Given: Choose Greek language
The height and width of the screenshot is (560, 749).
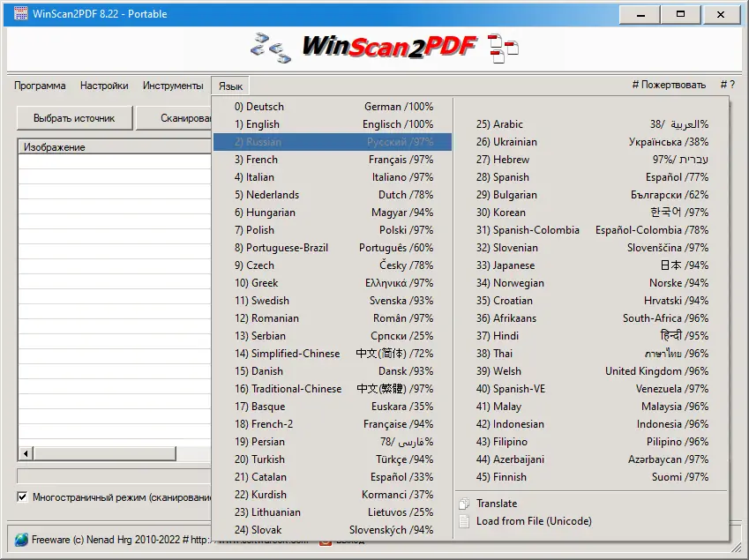Looking at the screenshot, I should 333,283.
